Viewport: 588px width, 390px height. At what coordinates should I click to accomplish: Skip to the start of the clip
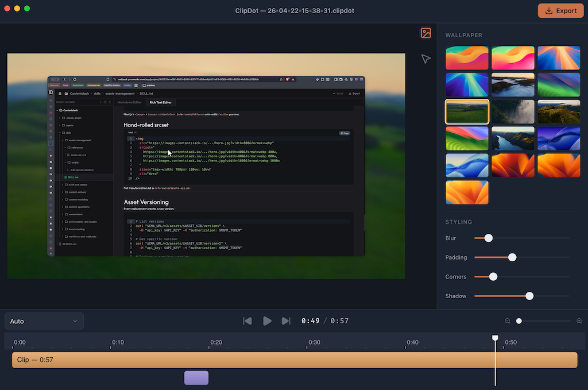click(247, 321)
